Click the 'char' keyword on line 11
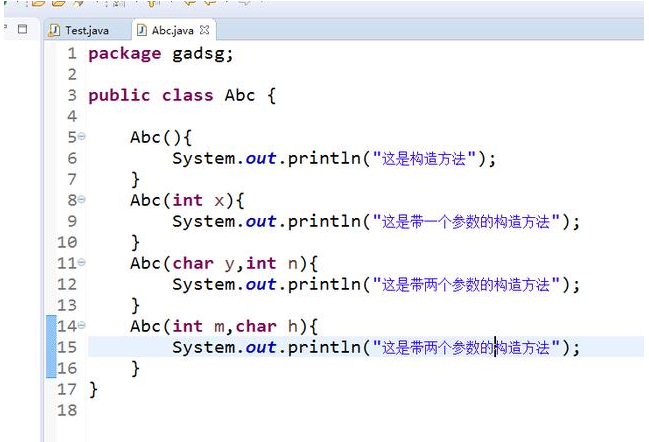Screen dimensions: 649x442 pos(193,263)
